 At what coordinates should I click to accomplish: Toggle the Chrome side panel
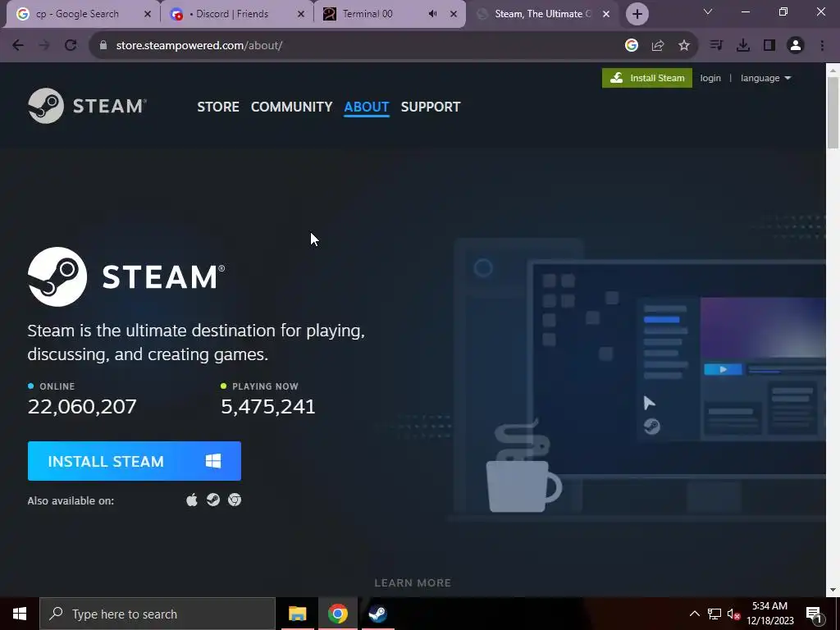pos(769,46)
